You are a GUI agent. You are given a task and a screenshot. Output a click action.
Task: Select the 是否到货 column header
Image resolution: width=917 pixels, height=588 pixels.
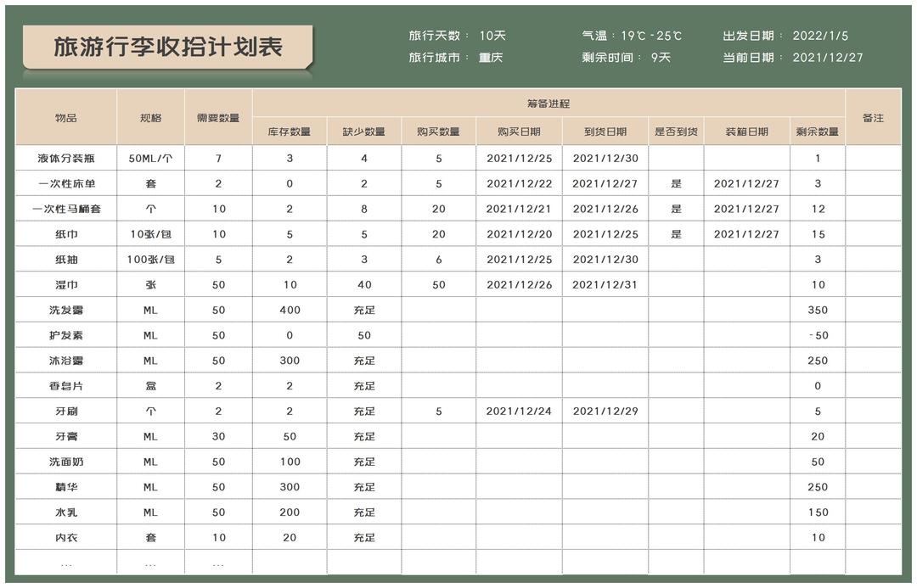click(676, 132)
